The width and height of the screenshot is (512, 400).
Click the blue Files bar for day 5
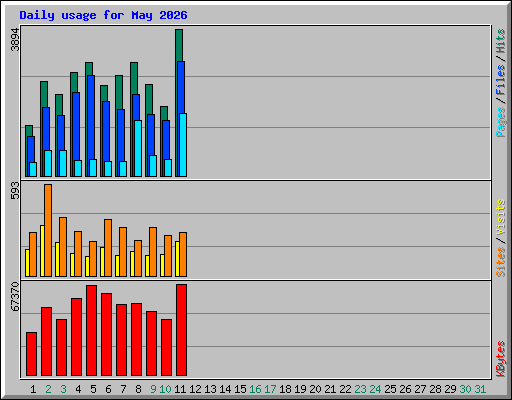point(91,117)
